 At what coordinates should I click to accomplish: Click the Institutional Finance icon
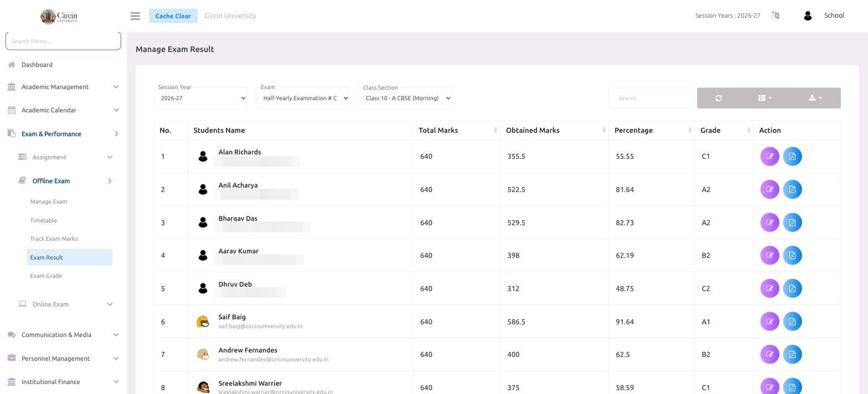point(12,382)
